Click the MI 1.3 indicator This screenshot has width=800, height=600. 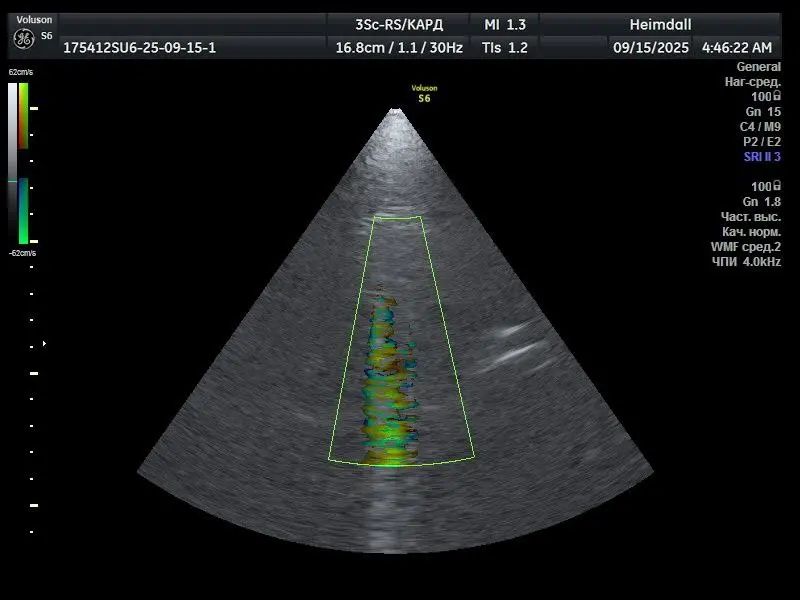[x=504, y=24]
